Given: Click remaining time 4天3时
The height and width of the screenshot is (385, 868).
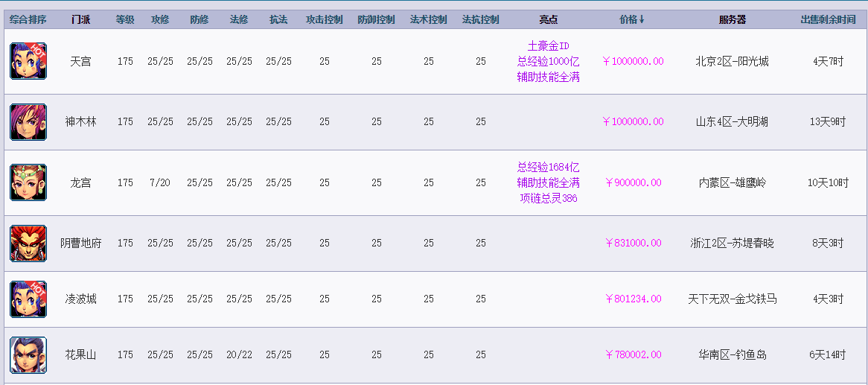Looking at the screenshot, I should coord(828,299).
